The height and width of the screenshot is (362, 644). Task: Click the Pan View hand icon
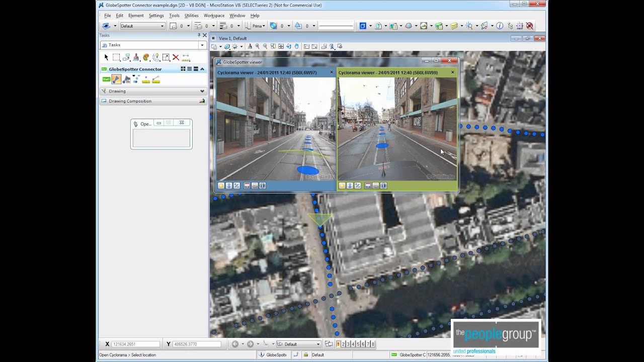coord(296,46)
